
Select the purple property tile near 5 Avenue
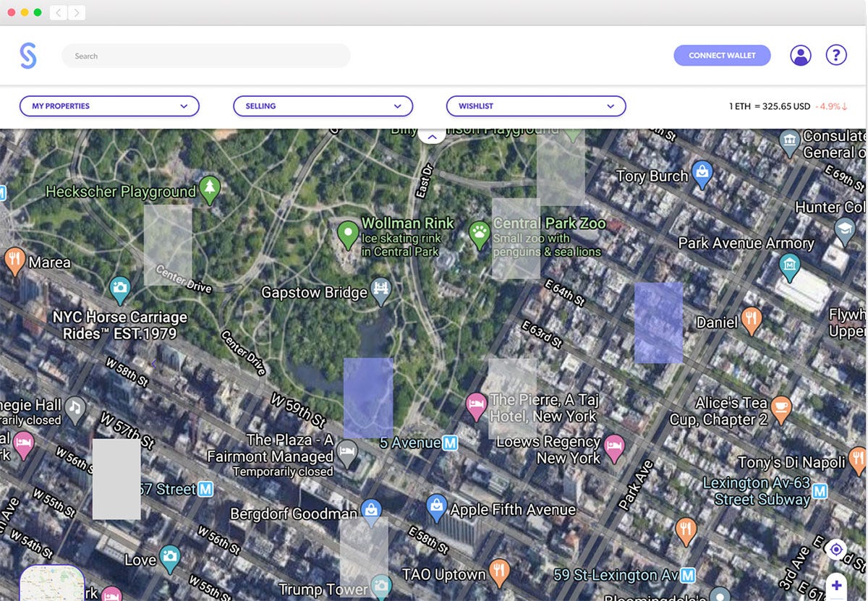pos(368,398)
